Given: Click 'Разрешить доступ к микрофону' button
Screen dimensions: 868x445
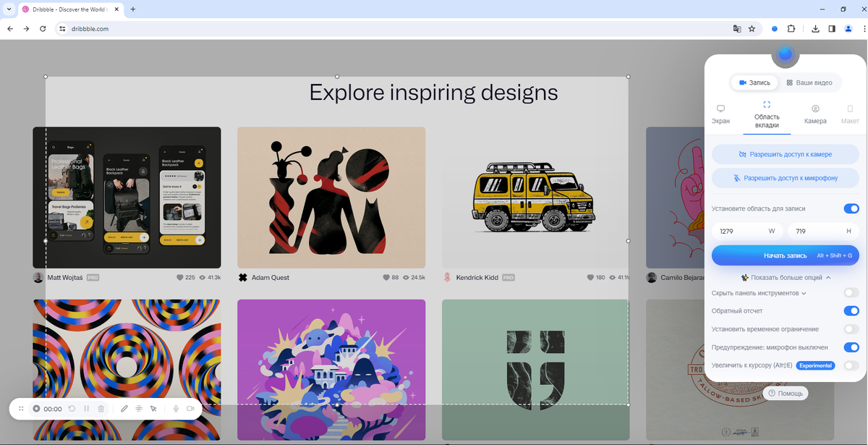Looking at the screenshot, I should point(786,178).
